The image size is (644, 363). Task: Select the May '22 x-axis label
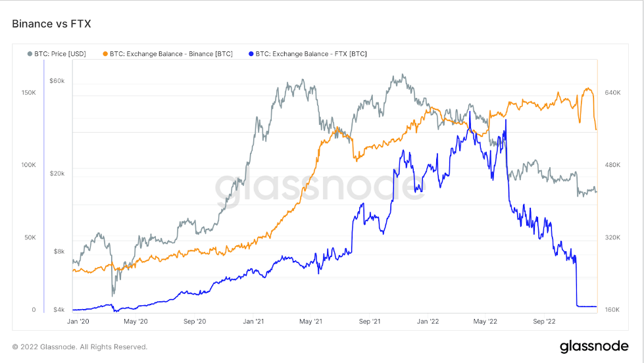485,322
